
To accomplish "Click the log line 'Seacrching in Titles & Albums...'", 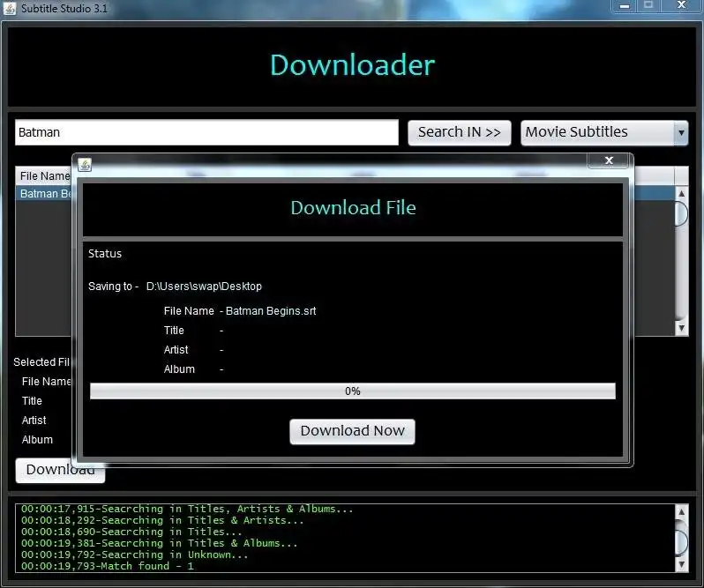I will point(160,543).
